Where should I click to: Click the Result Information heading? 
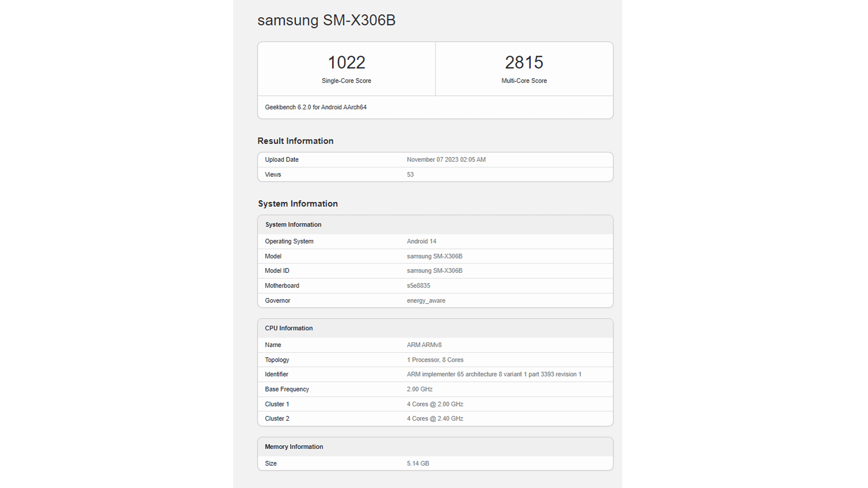pyautogui.click(x=295, y=141)
